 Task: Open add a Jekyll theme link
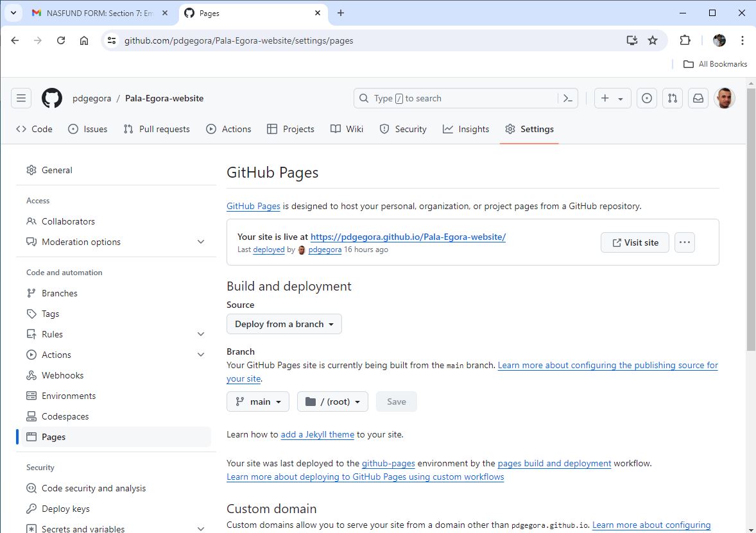click(317, 434)
